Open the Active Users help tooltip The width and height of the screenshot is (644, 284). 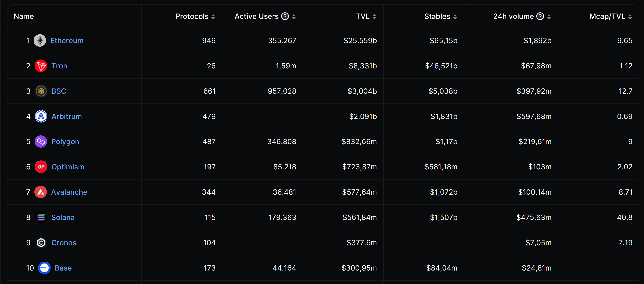click(285, 16)
